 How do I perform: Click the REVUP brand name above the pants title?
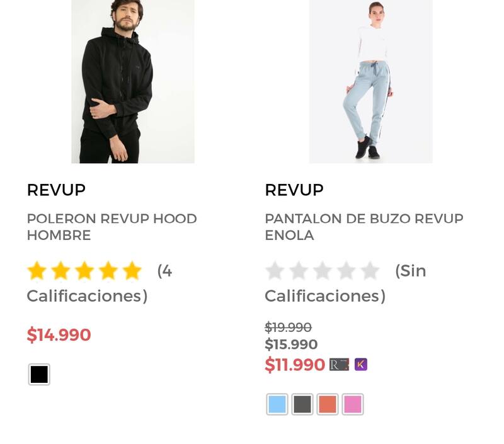pyautogui.click(x=294, y=190)
